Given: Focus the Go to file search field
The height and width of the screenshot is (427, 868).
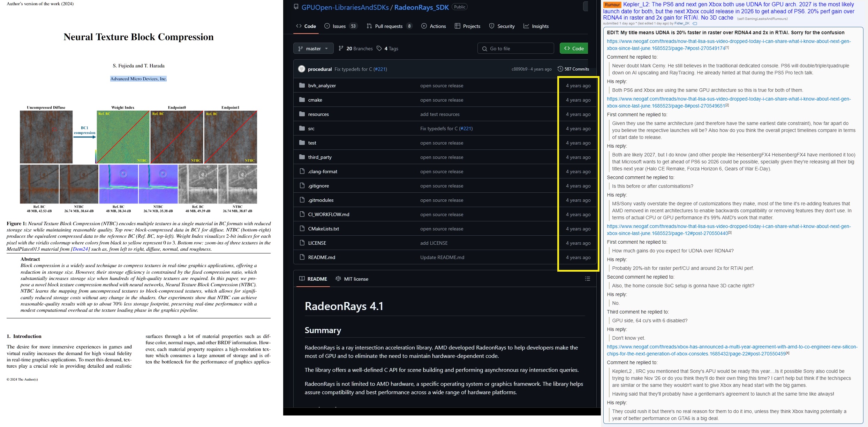Looking at the screenshot, I should pos(515,49).
